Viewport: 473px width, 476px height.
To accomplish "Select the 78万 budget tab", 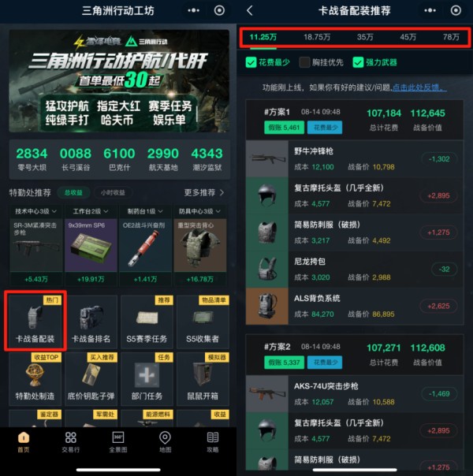I will click(x=451, y=37).
